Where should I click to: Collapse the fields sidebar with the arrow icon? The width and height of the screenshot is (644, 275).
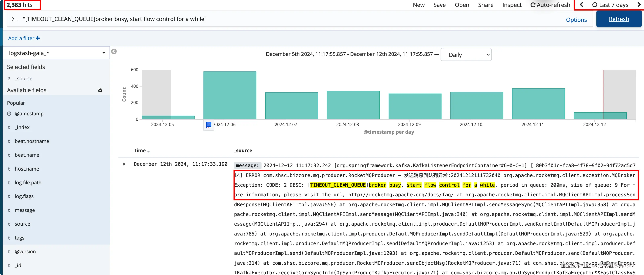tap(114, 51)
